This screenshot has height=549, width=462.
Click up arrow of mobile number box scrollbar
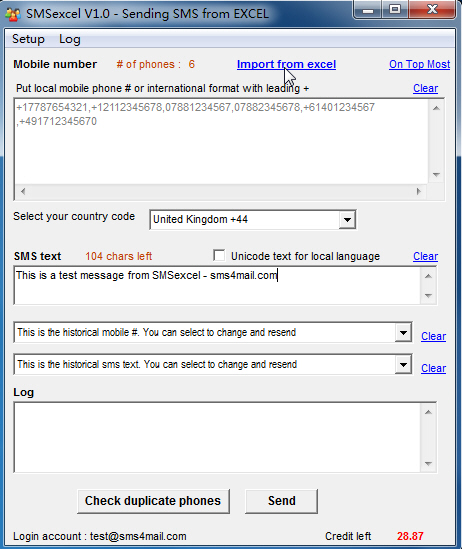[x=436, y=108]
